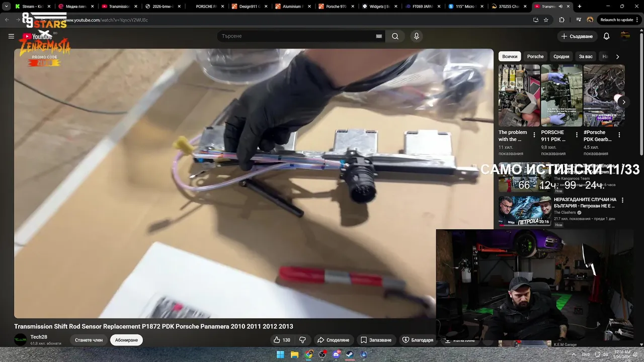Open the install app icon in address bar
This screenshot has height=362, width=644.
click(535, 20)
